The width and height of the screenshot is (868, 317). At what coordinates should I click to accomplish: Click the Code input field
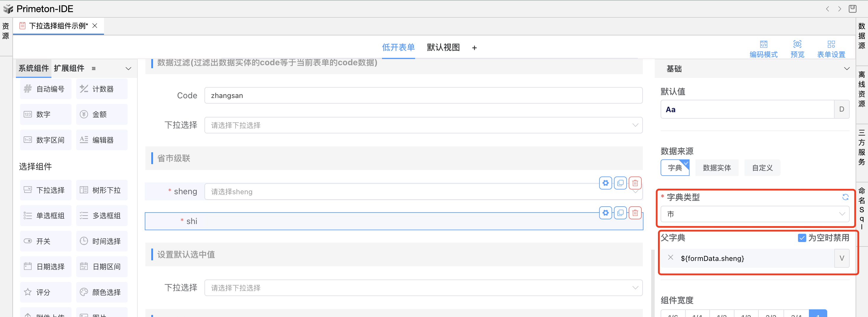coord(423,96)
